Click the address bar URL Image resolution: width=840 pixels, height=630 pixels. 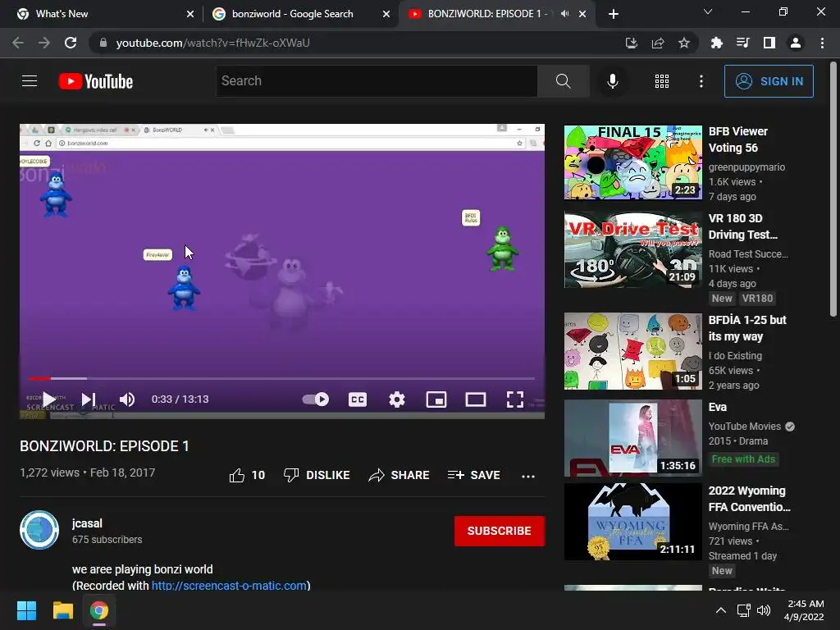pos(212,43)
